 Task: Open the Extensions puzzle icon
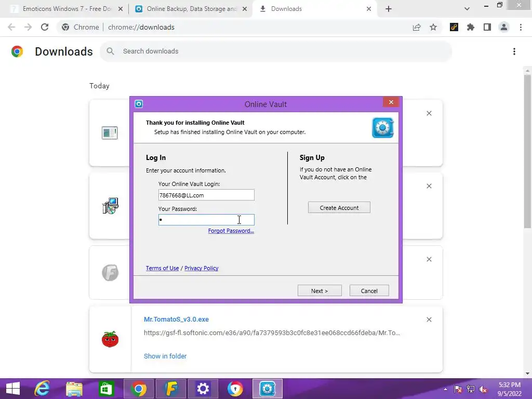(x=471, y=27)
